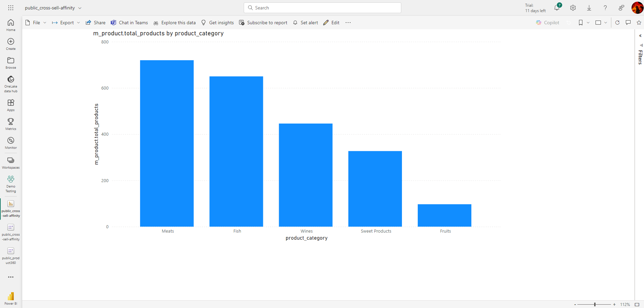Open the dimmed public_cross-sell-affinity dataset item
Viewport: 644px width, 308px height.
point(11,232)
